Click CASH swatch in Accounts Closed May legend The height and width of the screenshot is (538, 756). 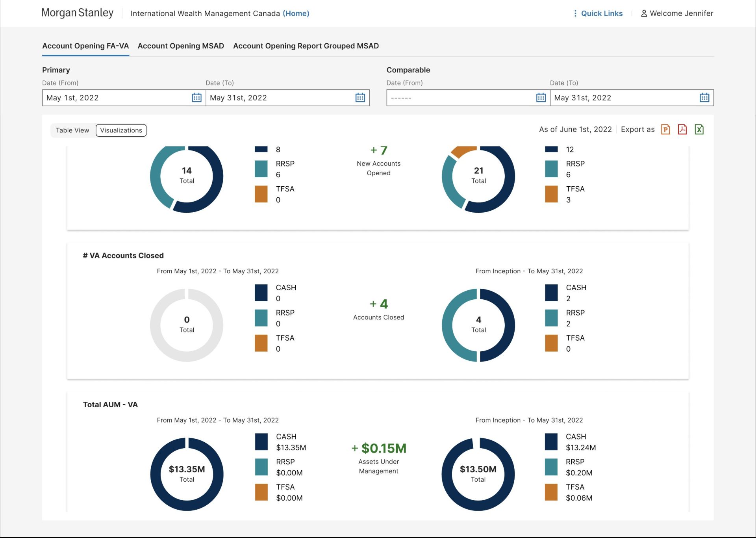(x=261, y=293)
